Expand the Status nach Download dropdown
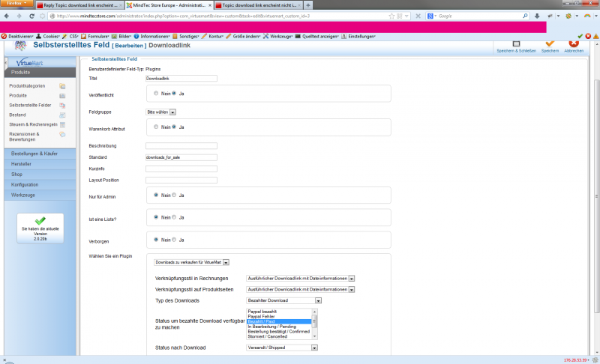The image size is (600, 364). [x=282, y=348]
